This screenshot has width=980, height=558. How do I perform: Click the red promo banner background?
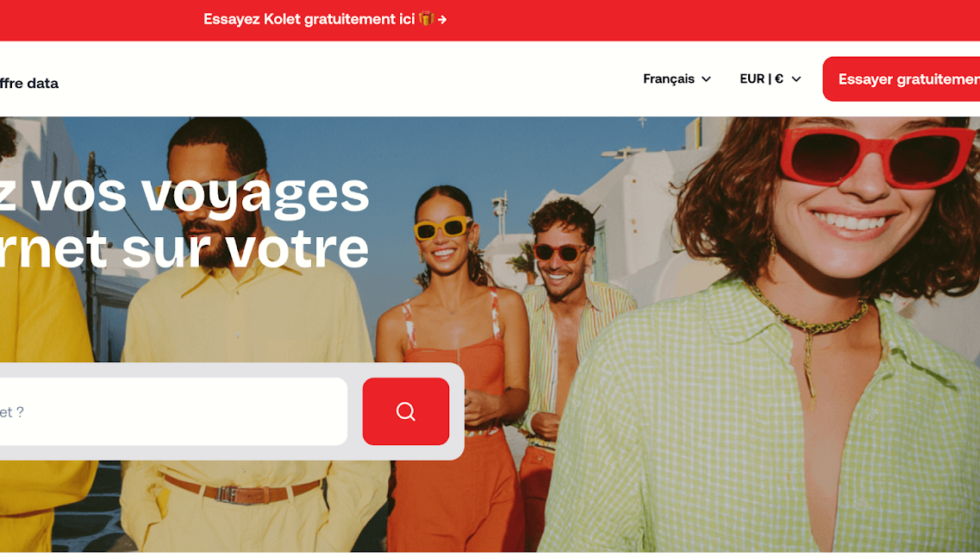pos(688,20)
